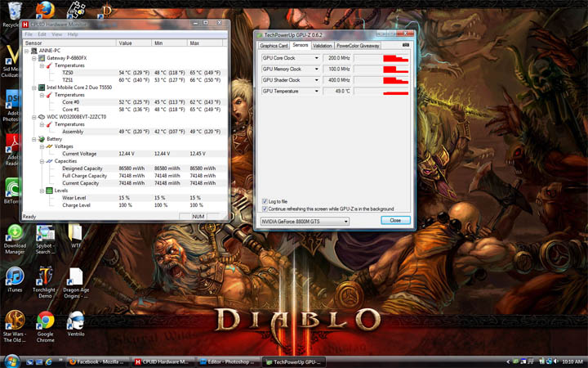The height and width of the screenshot is (368, 588).
Task: Switch to the Validation tab in GPU-Z
Action: [x=323, y=46]
